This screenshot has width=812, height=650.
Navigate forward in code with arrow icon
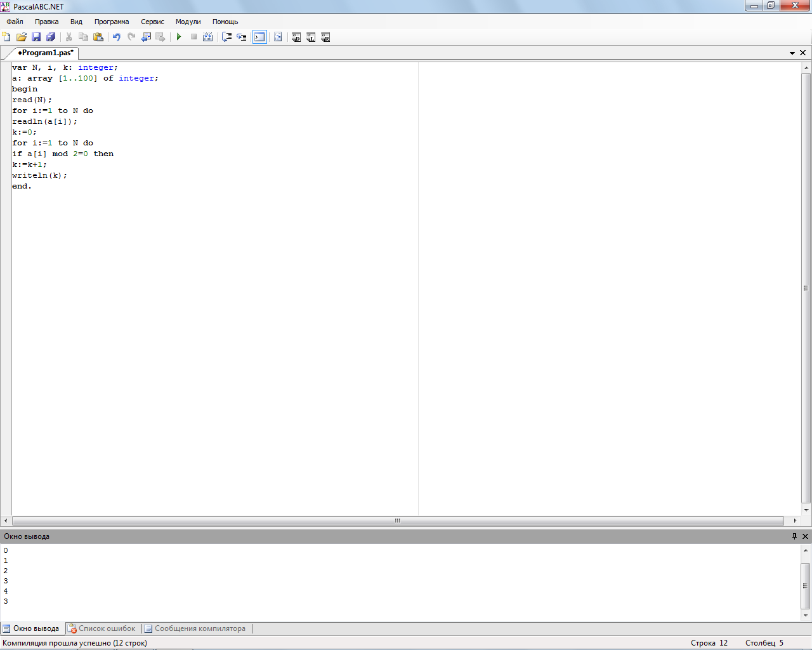pos(160,37)
